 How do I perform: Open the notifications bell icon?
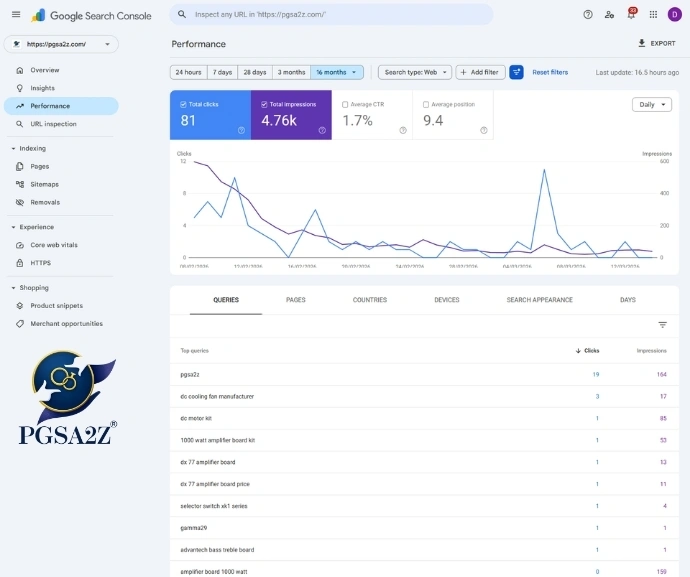(x=631, y=15)
